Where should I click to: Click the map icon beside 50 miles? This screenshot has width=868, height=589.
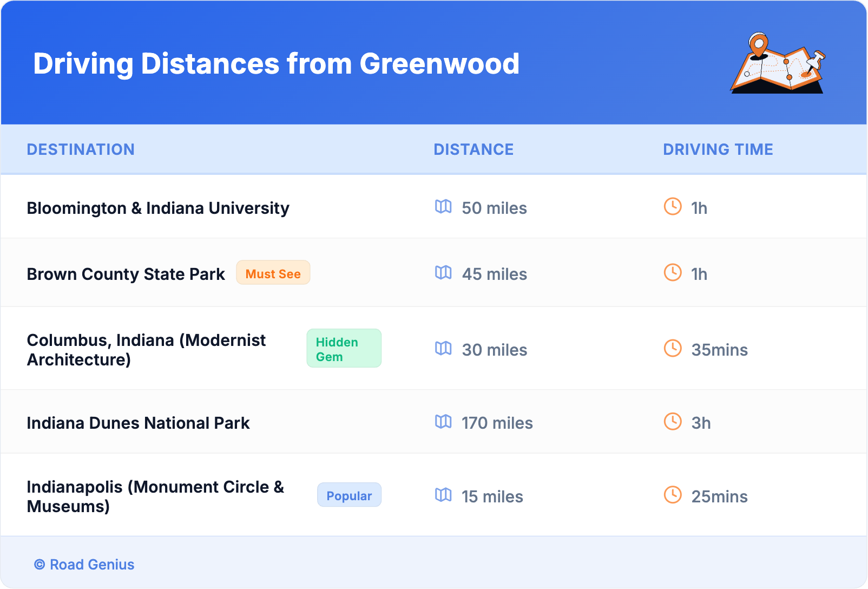[443, 207]
